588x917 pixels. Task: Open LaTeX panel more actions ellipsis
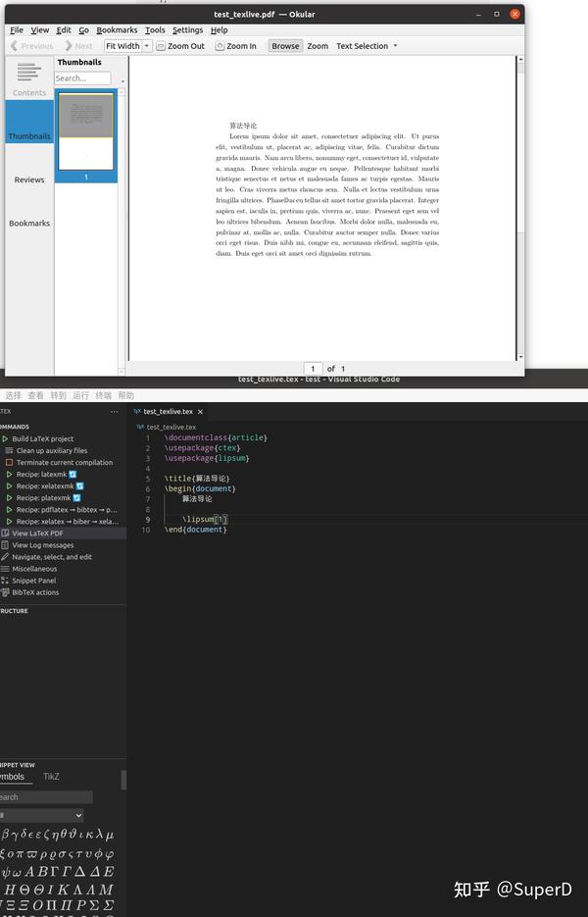point(114,412)
